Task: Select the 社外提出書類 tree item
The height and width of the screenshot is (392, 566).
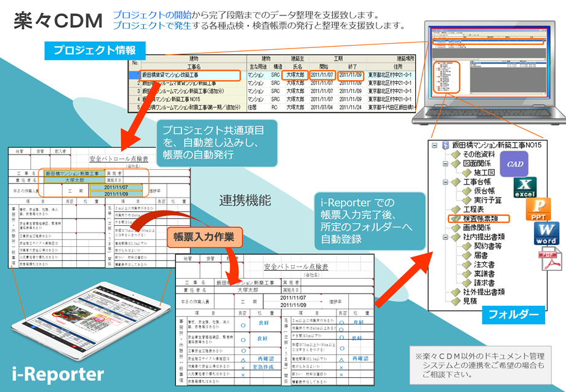Action: (484, 292)
